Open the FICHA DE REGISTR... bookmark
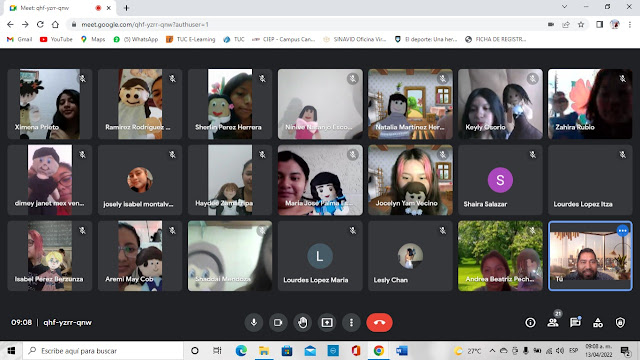The height and width of the screenshot is (360, 640). 496,39
